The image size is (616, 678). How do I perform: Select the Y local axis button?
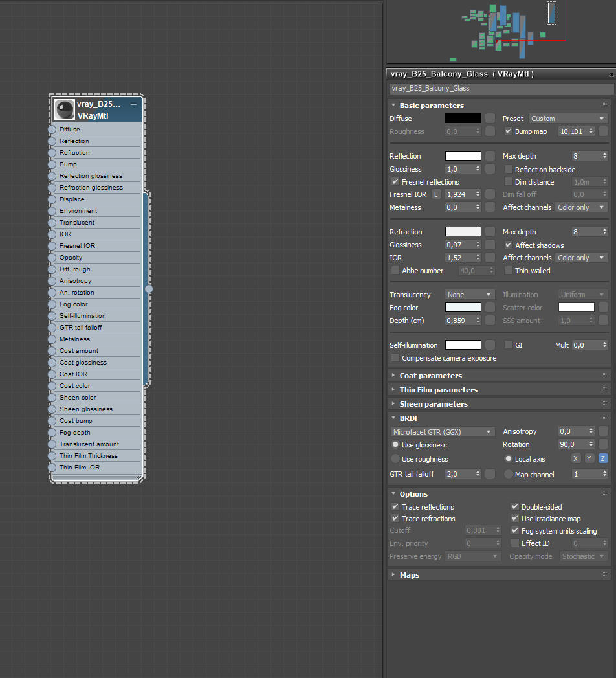(589, 458)
